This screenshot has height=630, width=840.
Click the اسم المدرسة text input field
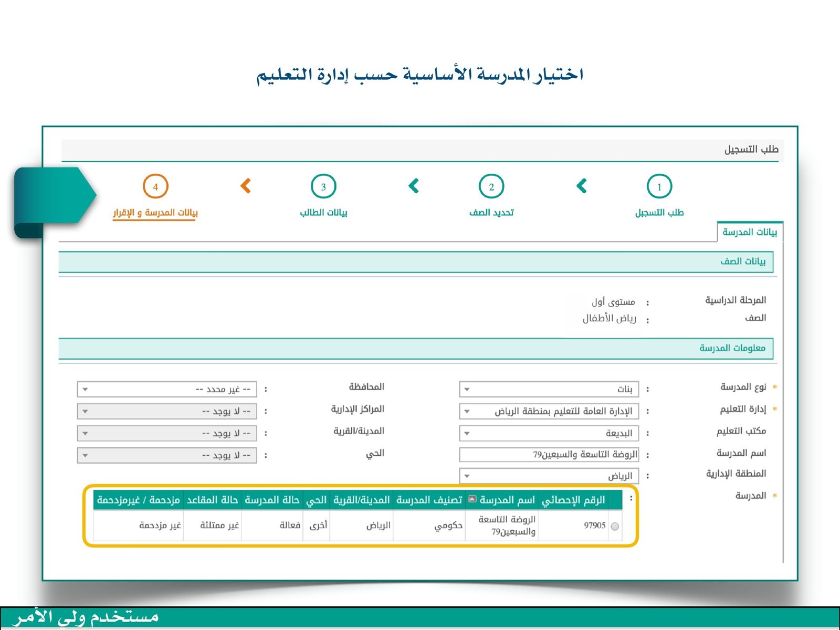coord(549,455)
